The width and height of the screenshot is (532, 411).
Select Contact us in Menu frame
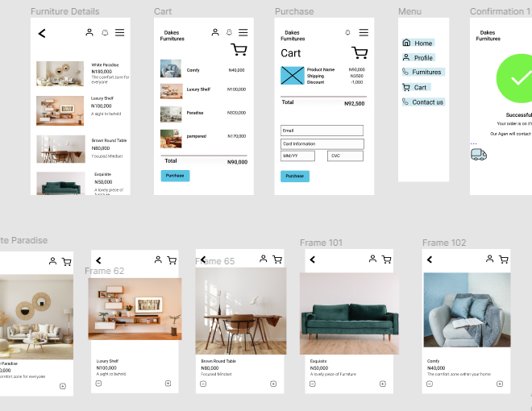tap(423, 102)
